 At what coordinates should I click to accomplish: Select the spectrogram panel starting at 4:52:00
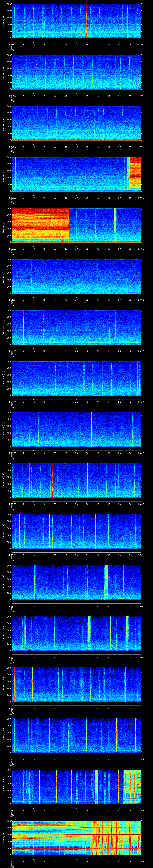coord(77,327)
